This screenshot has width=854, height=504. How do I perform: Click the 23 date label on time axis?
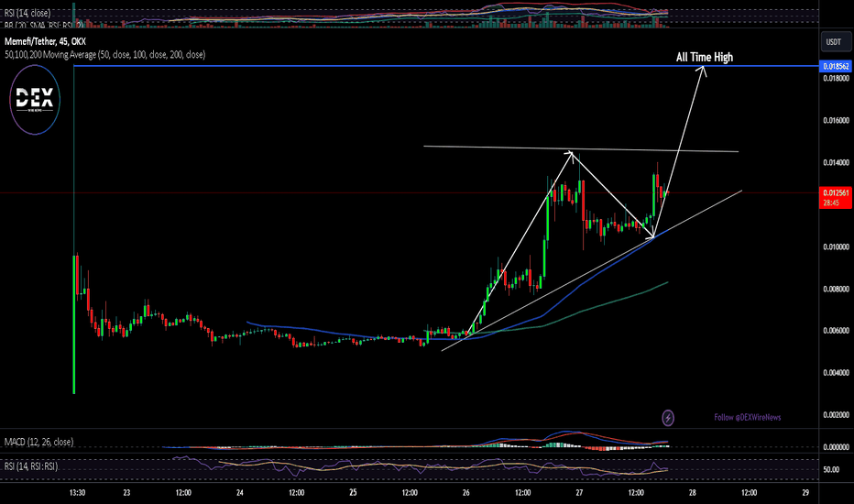point(126,493)
